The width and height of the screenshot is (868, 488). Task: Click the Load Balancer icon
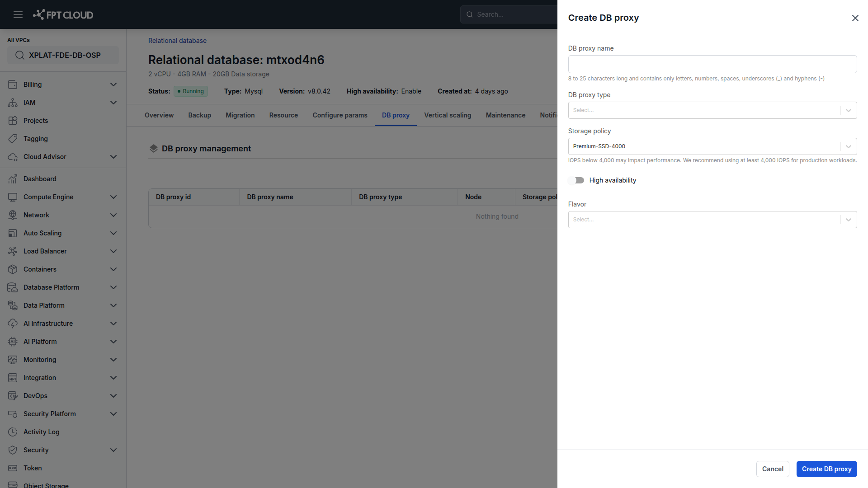point(13,251)
